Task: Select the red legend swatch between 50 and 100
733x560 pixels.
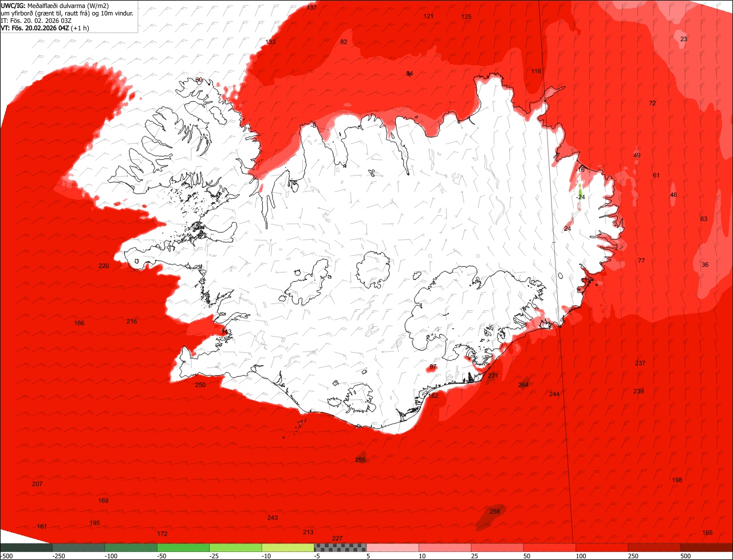Action: [550, 547]
